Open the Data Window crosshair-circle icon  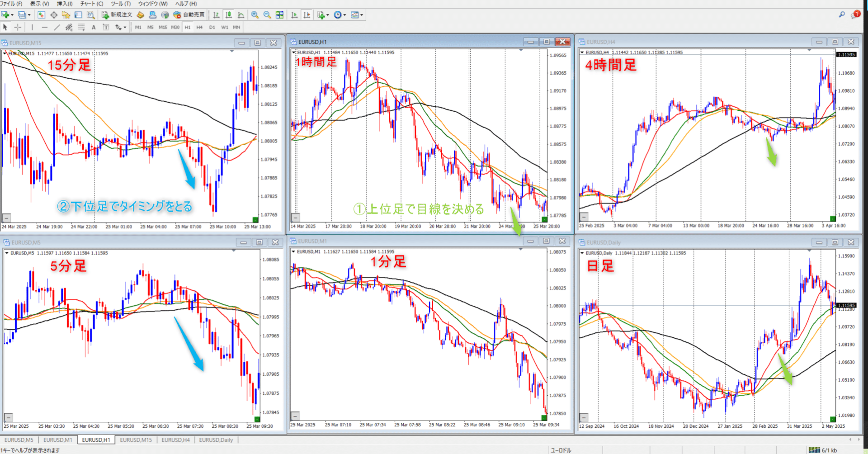[54, 15]
